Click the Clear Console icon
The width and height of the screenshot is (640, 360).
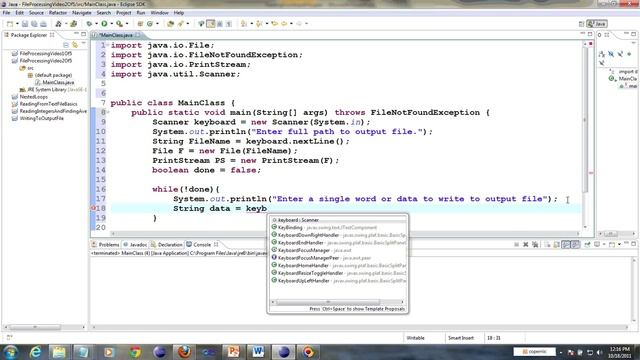547,244
